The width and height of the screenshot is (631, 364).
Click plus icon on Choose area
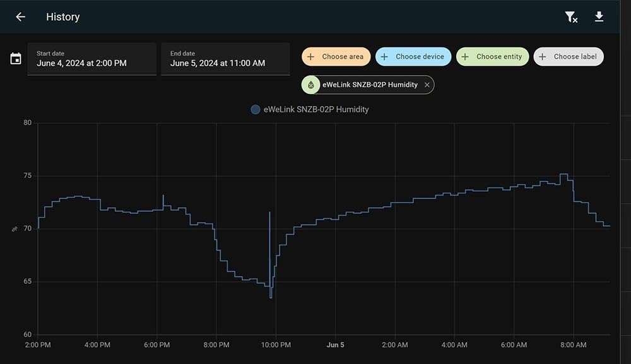(x=310, y=57)
